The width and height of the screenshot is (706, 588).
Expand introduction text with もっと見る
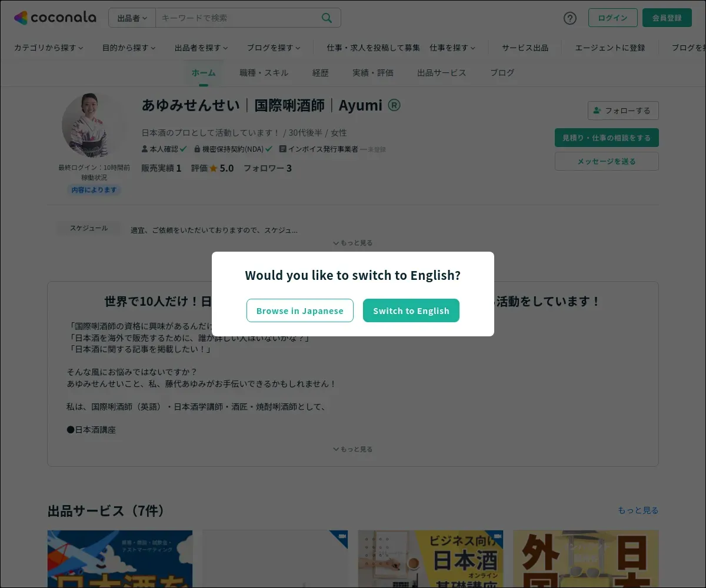353,449
